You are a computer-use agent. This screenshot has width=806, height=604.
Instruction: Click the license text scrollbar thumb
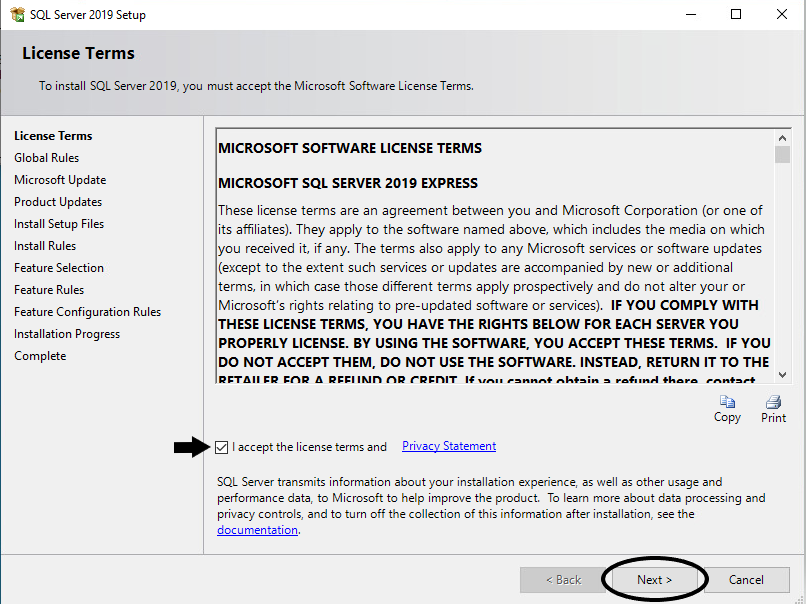[782, 154]
